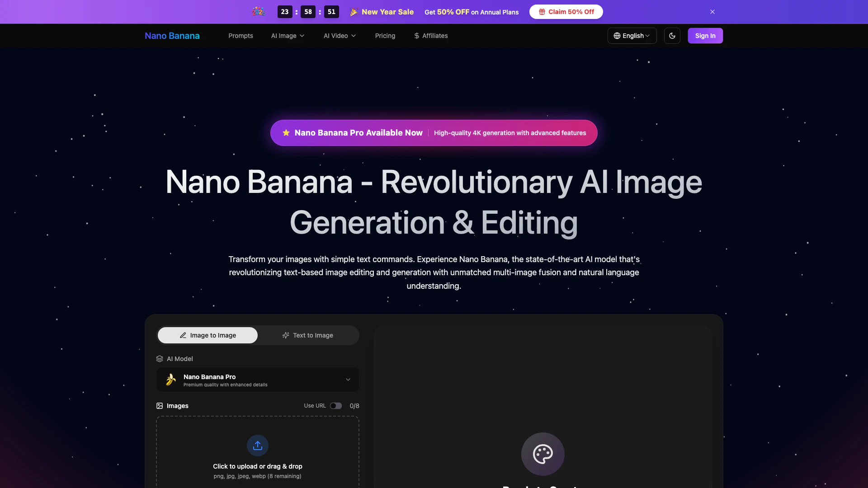Click the 2026 celebration icon in sale banner

coord(259,12)
